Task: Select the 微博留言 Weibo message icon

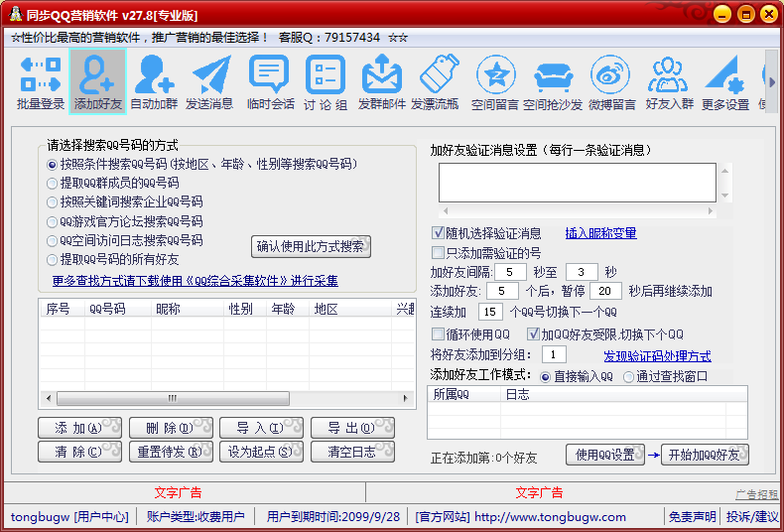Action: tap(611, 81)
